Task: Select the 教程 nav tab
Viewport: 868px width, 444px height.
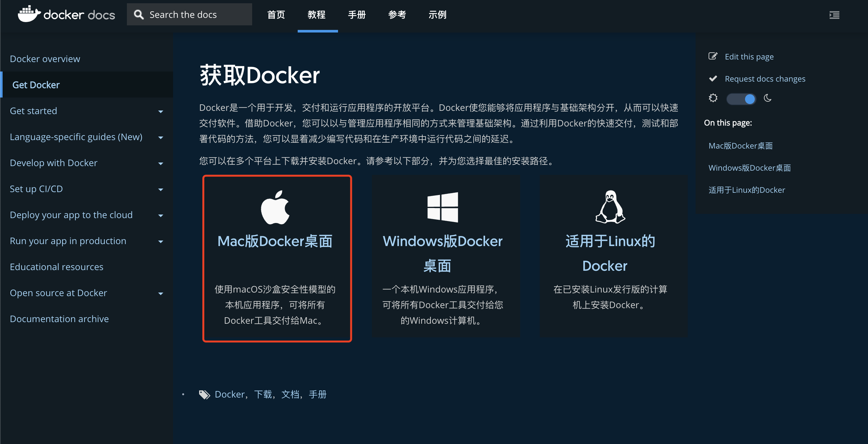Action: point(317,15)
